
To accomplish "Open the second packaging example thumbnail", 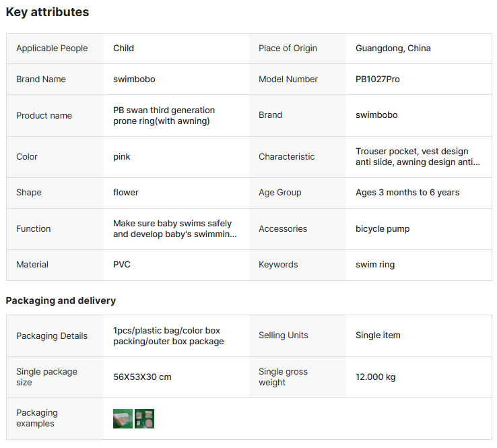I will [x=144, y=419].
